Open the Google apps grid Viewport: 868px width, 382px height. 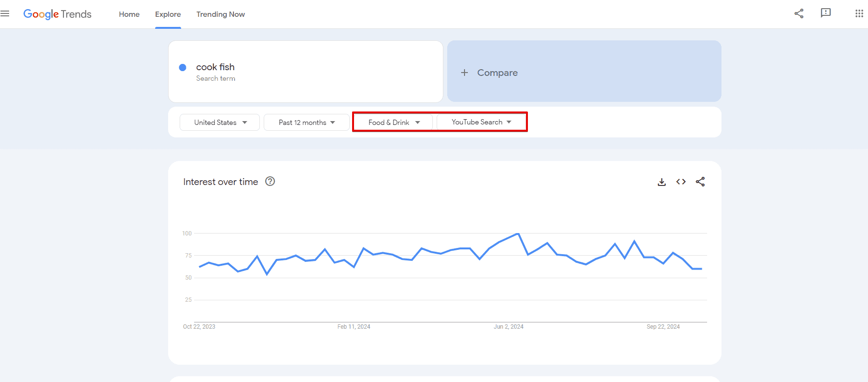tap(859, 13)
